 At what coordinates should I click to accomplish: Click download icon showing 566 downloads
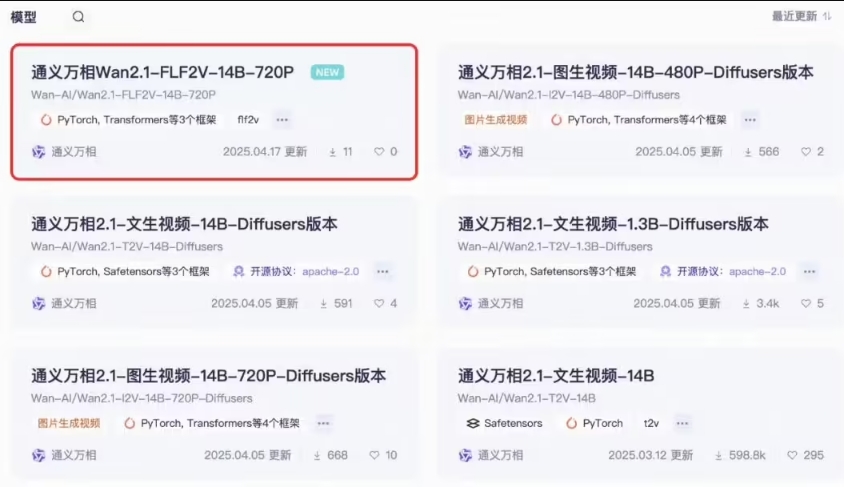(748, 152)
